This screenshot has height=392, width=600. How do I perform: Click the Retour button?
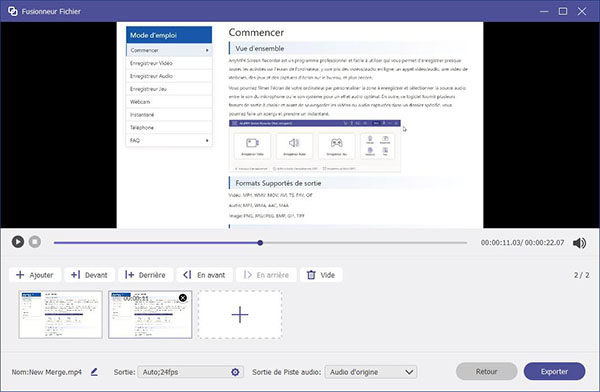tap(486, 371)
